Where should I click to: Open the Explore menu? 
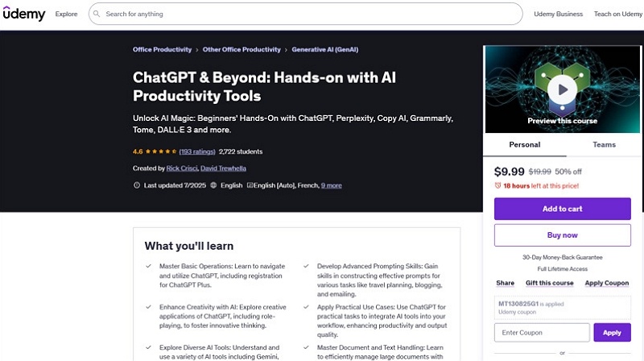(x=67, y=14)
